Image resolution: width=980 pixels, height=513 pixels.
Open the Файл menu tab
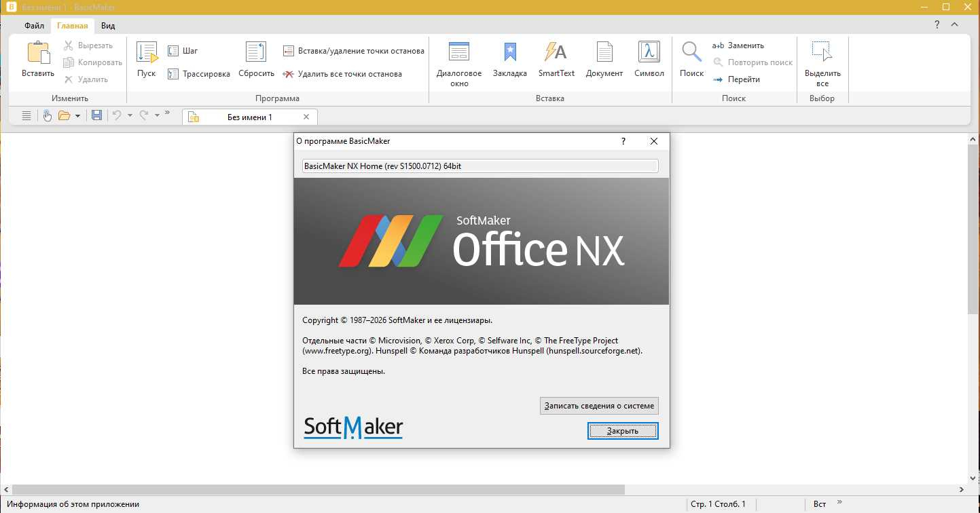tap(34, 26)
